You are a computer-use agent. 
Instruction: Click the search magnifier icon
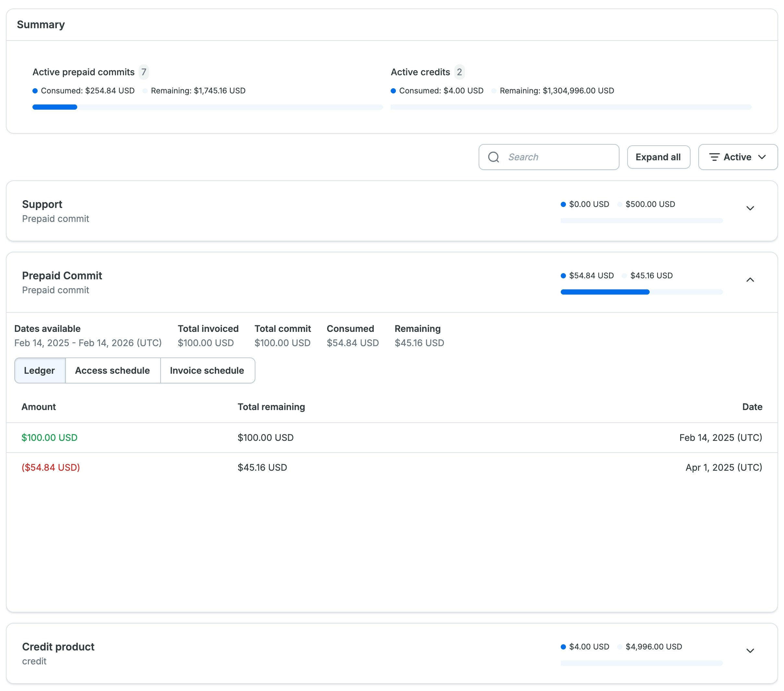[494, 157]
